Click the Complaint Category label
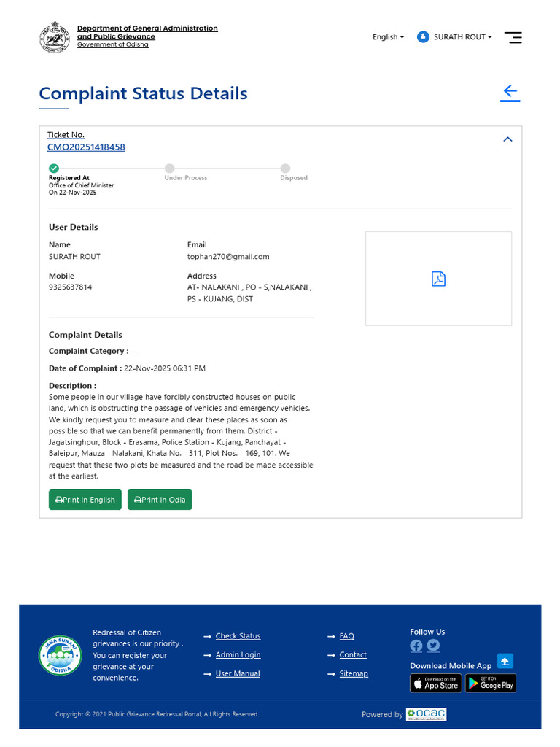 tap(88, 351)
